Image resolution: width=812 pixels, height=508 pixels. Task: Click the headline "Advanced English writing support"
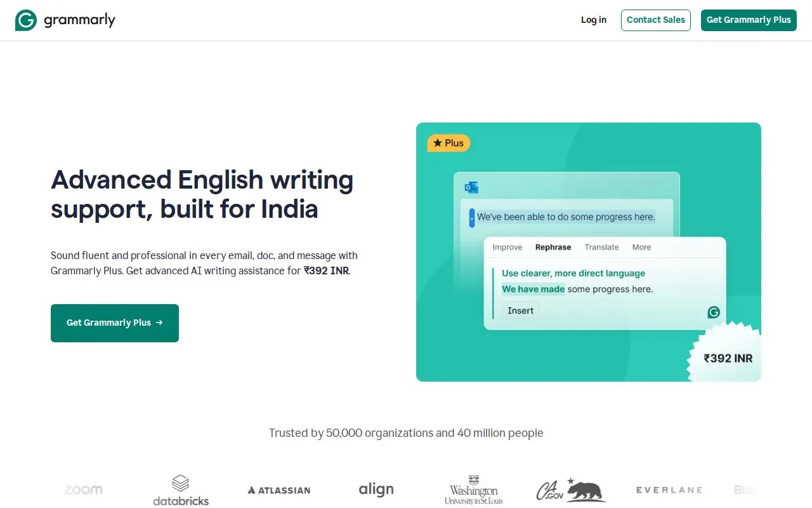pyautogui.click(x=202, y=194)
